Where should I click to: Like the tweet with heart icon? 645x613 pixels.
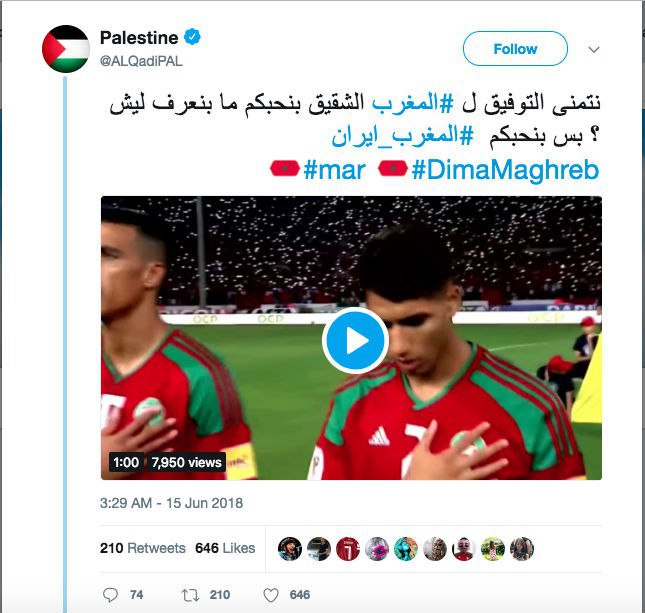(271, 595)
